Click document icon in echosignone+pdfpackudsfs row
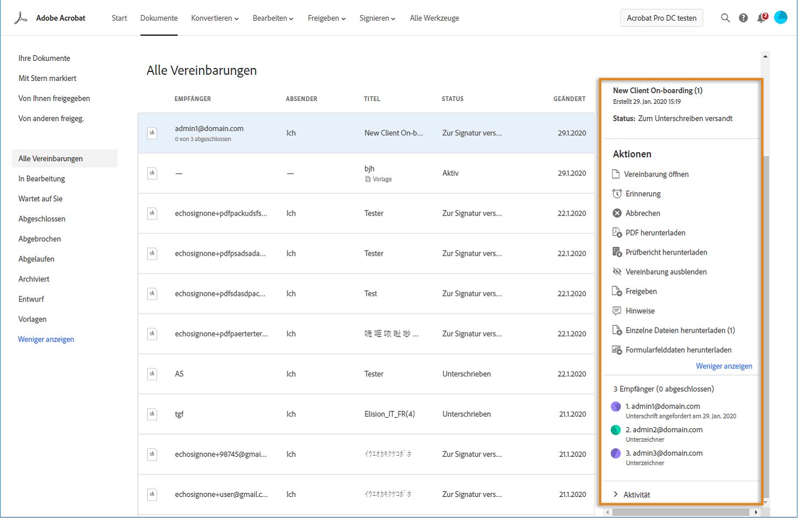798x532 pixels. (x=152, y=213)
